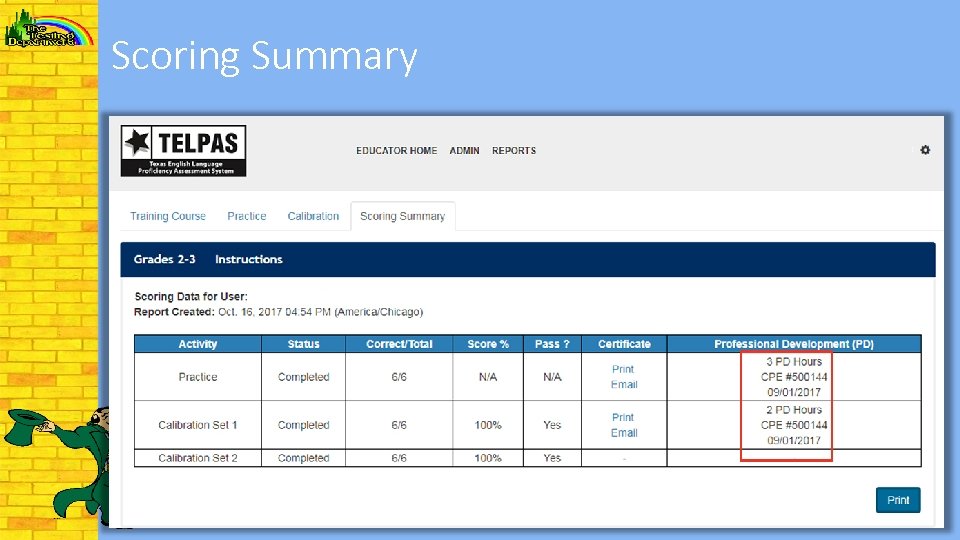
Task: Click 100% score in Calibration Set 1 row
Action: pos(488,425)
